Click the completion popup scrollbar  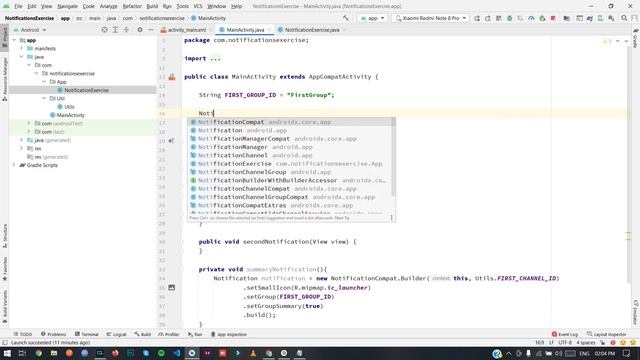(393, 157)
